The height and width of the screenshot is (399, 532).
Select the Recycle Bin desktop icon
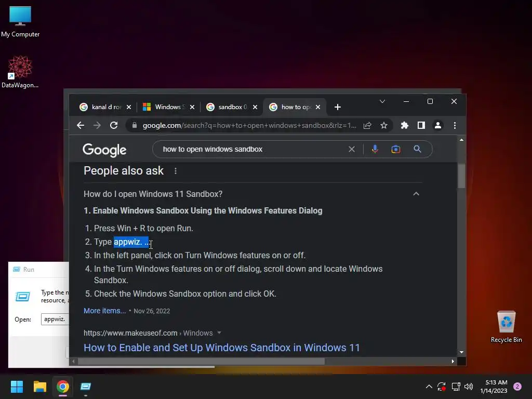506,327
